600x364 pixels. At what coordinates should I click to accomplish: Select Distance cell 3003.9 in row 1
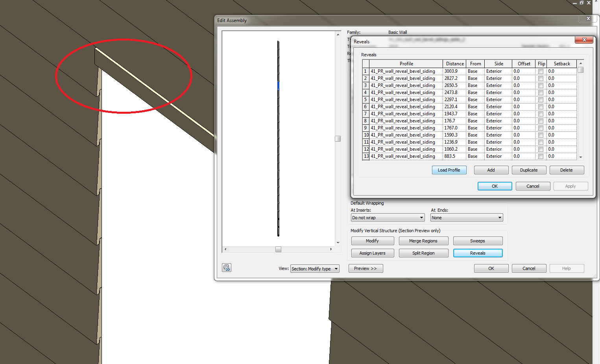point(454,71)
